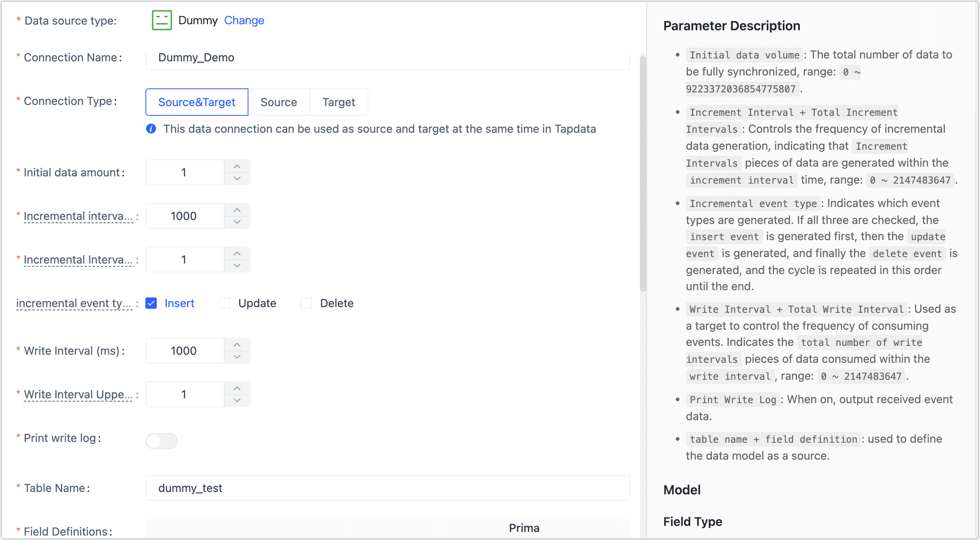Uncheck the Insert event checkbox
This screenshot has width=980, height=540.
pos(151,303)
